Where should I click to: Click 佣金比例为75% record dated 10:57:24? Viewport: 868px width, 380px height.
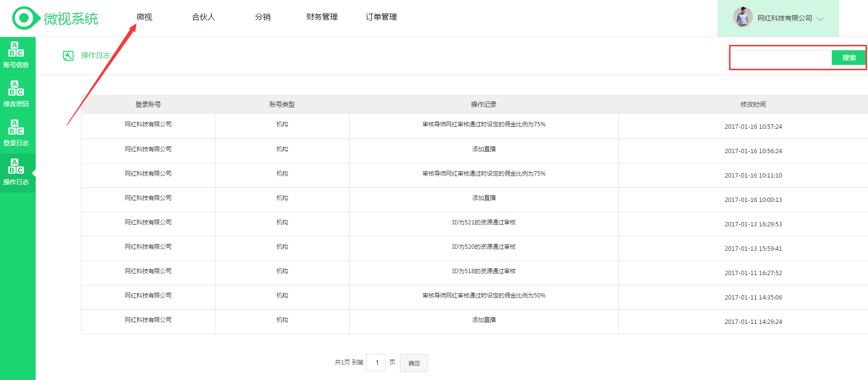(484, 124)
